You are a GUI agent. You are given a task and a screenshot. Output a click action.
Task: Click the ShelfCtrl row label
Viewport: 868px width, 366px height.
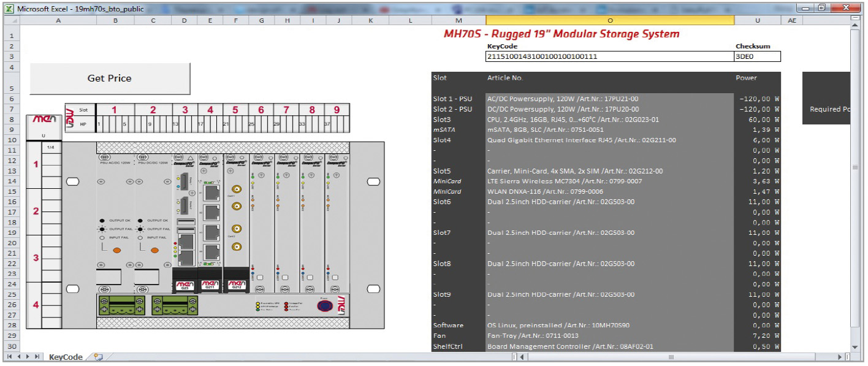point(446,346)
